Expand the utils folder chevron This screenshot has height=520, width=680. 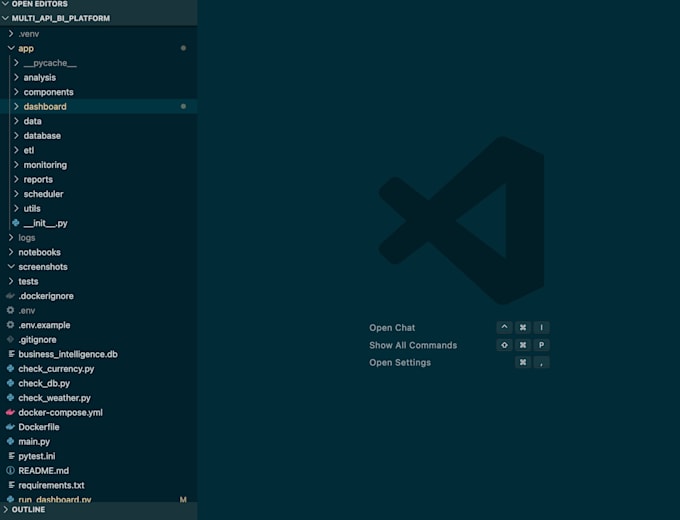pyautogui.click(x=16, y=208)
